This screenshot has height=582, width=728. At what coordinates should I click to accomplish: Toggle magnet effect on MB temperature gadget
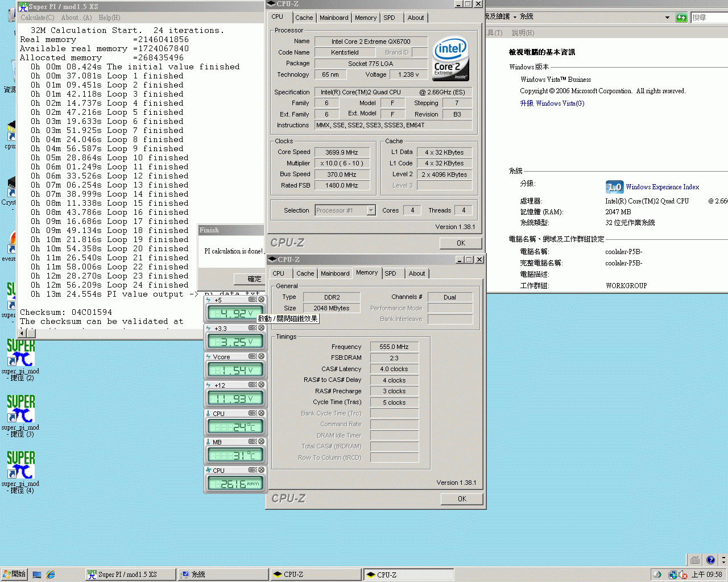coord(253,442)
